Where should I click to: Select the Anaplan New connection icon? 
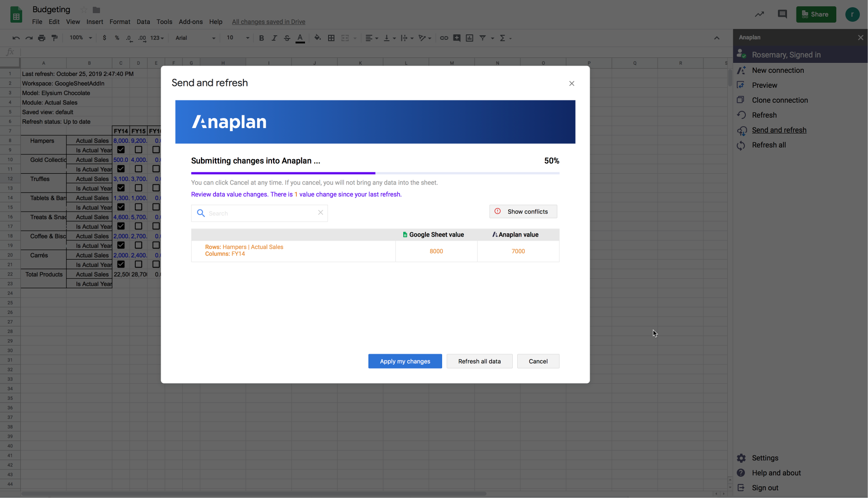point(742,70)
